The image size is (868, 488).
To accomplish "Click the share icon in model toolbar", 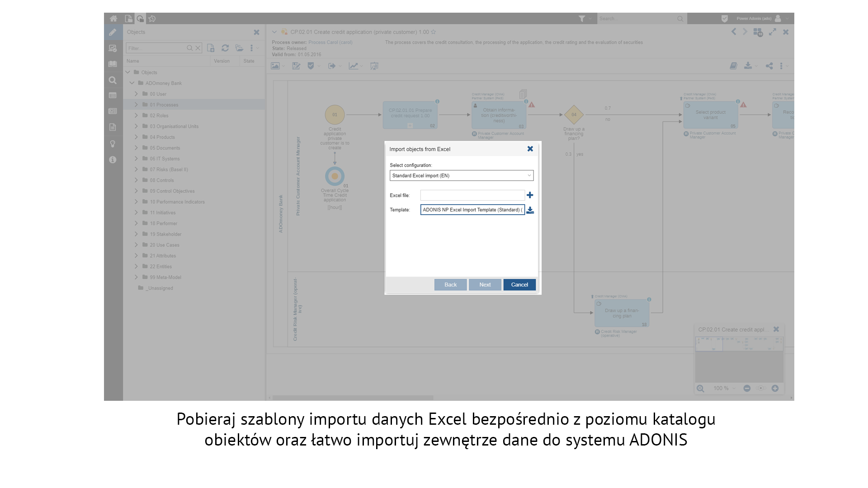I will tap(769, 66).
